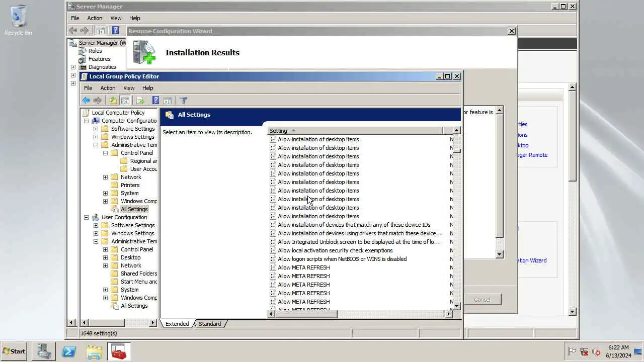Open the Action Center flag tray icon
Screen dimensions: 644x362
[x=572, y=352]
